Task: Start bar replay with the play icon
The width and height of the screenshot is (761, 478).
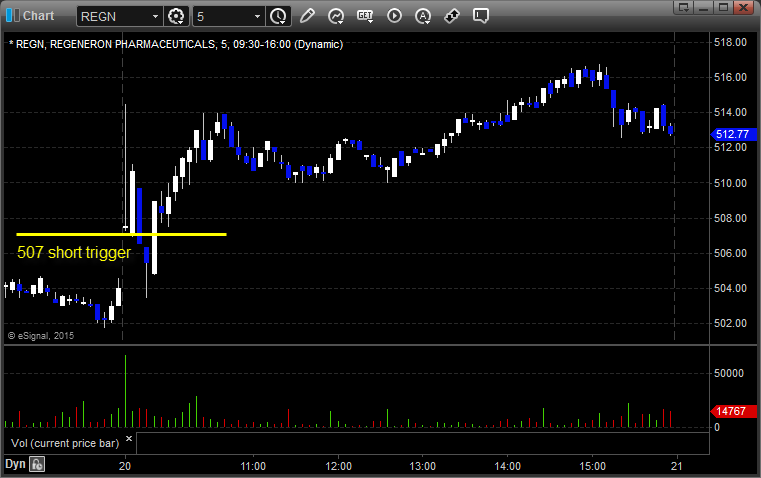Action: tap(394, 16)
